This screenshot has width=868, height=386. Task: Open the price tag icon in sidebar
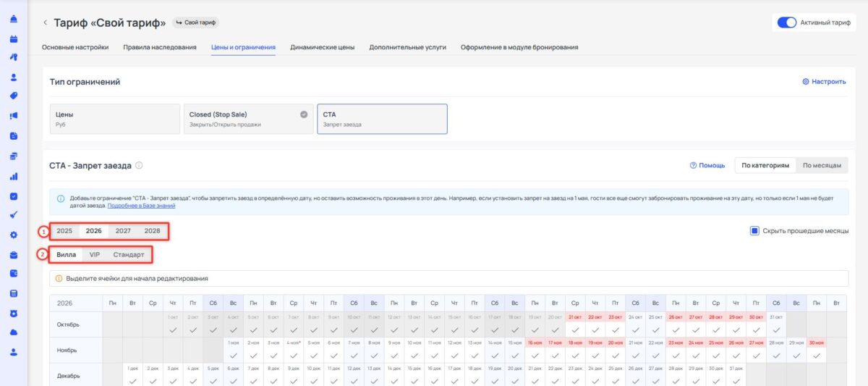click(x=14, y=96)
